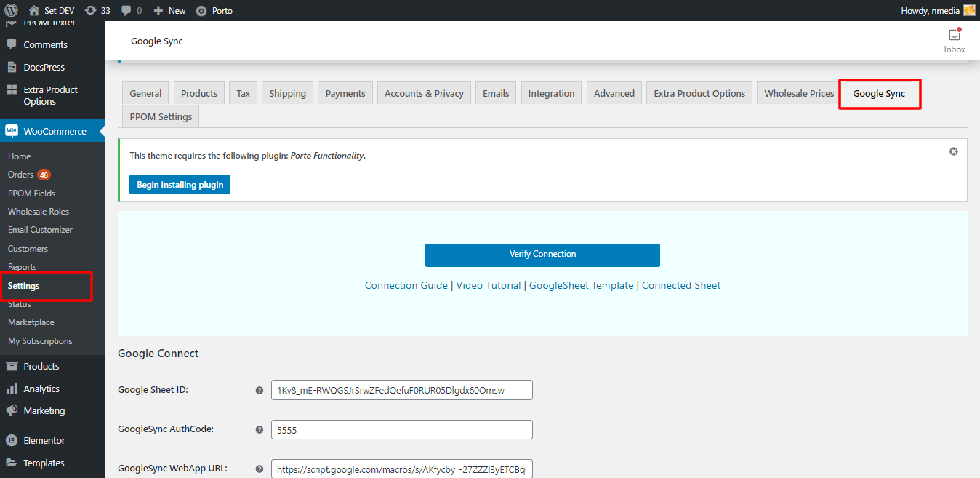Show help tooltip for Google Sheet ID
980x478 pixels.
click(259, 390)
